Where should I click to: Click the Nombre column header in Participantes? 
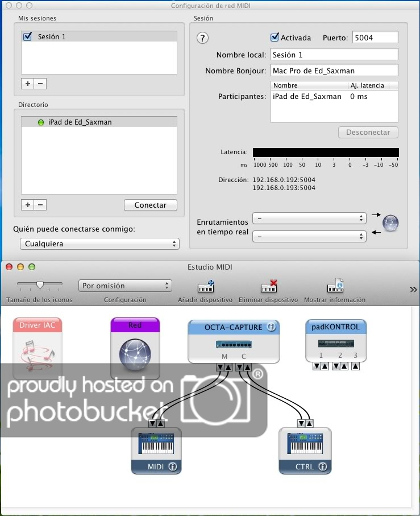coord(309,85)
